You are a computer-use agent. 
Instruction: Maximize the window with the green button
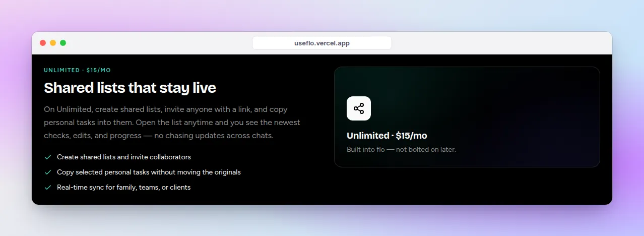[x=63, y=43]
